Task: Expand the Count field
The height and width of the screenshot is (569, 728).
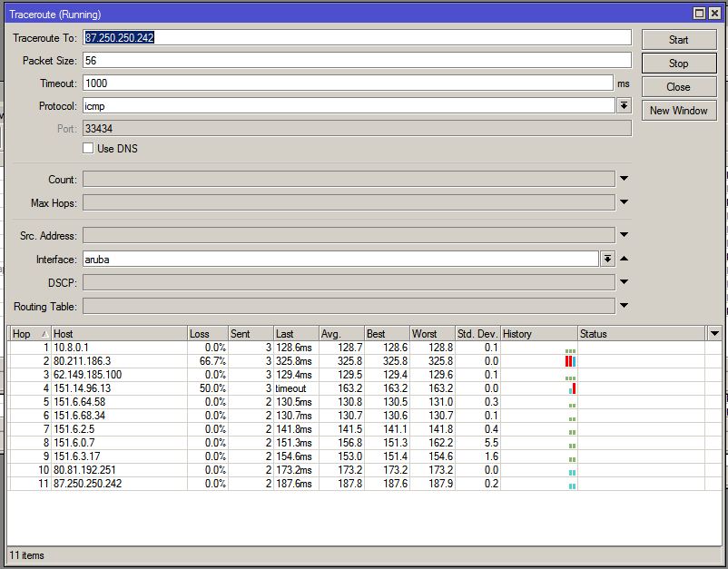Action: click(624, 179)
